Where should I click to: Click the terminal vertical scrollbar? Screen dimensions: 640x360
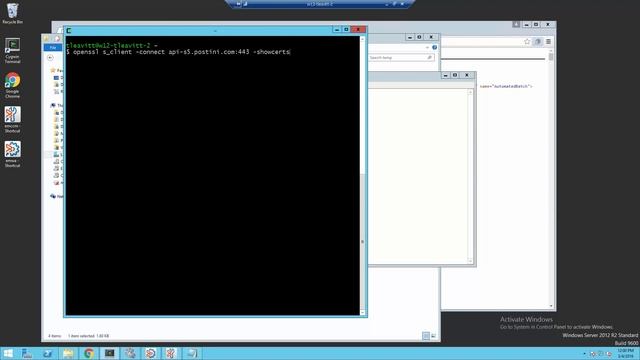tap(362, 176)
